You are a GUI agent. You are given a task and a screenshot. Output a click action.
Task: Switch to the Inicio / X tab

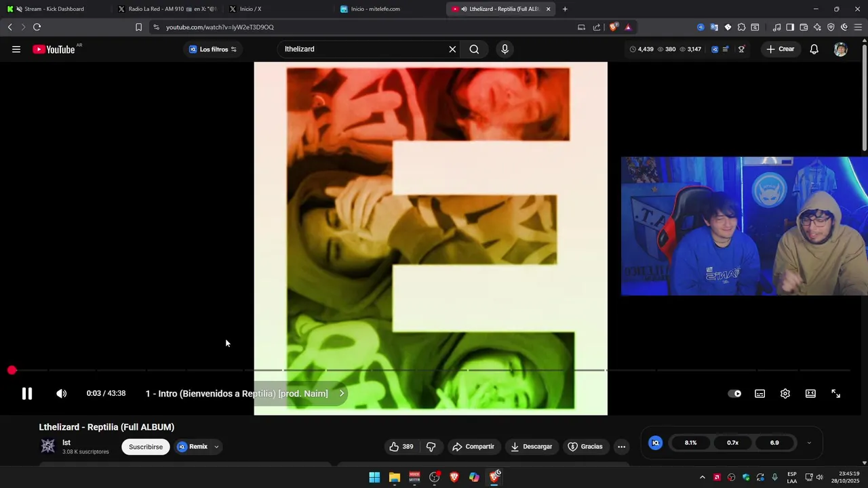pyautogui.click(x=277, y=9)
